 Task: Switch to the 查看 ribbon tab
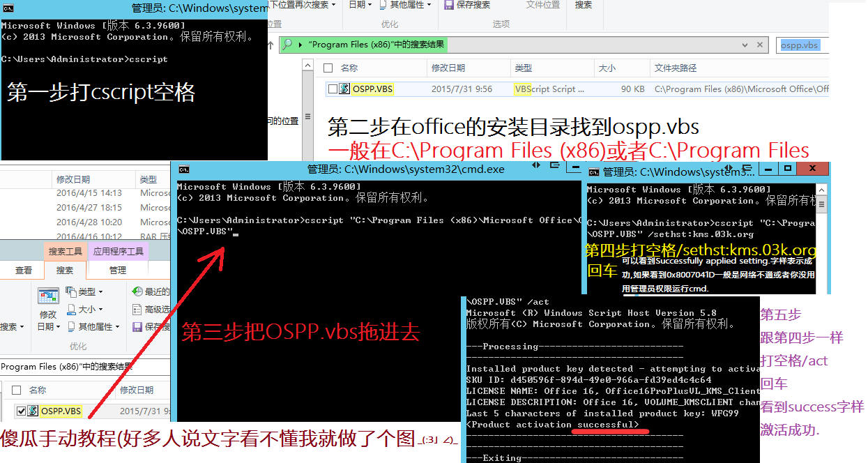pos(24,271)
